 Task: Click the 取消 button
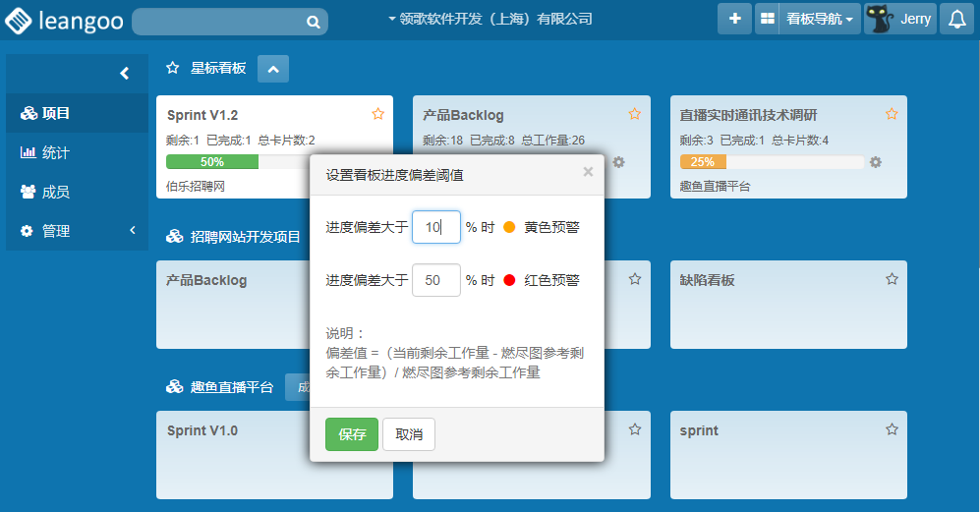pos(409,434)
